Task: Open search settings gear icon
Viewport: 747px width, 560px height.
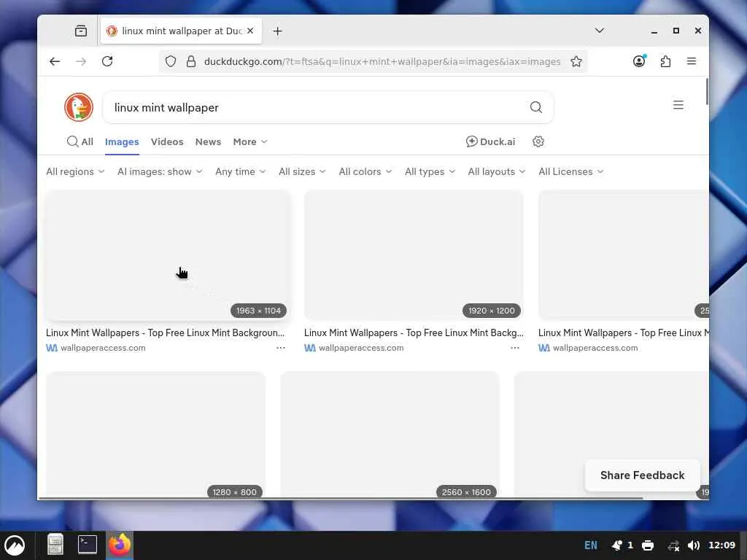Action: 538,141
